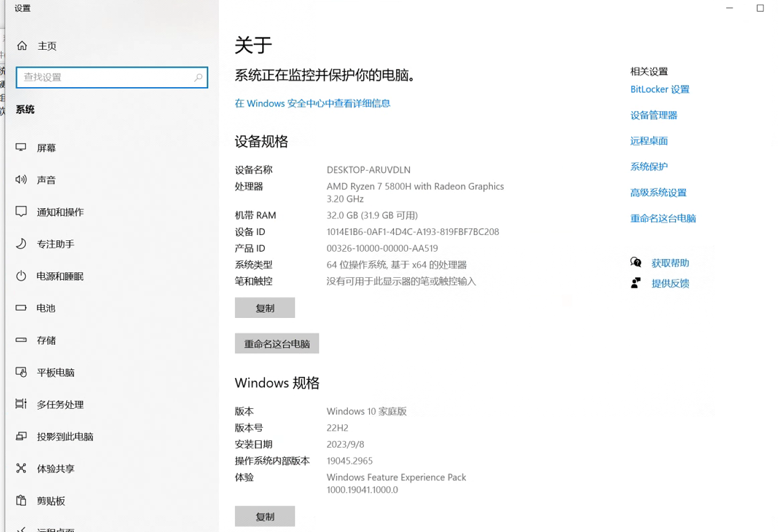The height and width of the screenshot is (532, 778).
Task: Click the 屏幕 monitor icon
Action: (x=21, y=147)
